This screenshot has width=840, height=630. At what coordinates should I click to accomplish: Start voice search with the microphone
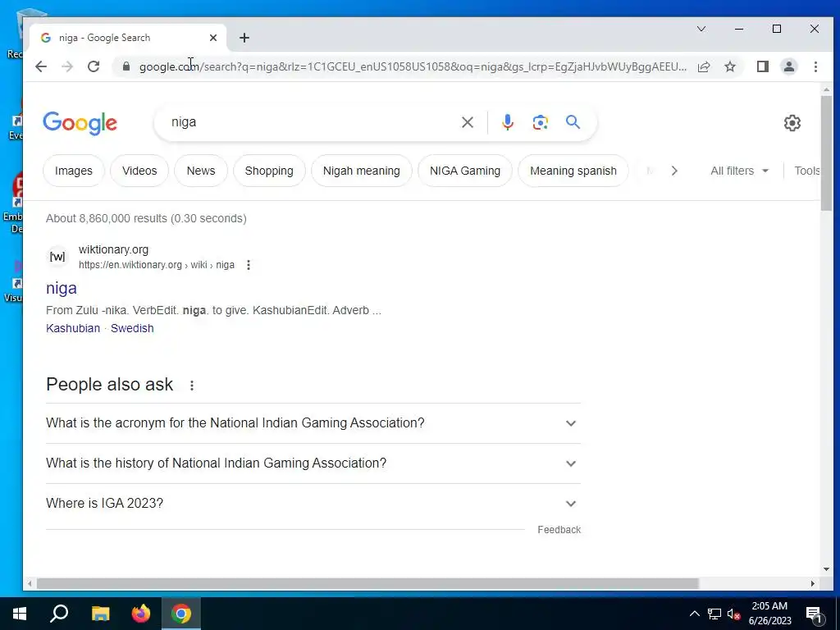click(507, 122)
